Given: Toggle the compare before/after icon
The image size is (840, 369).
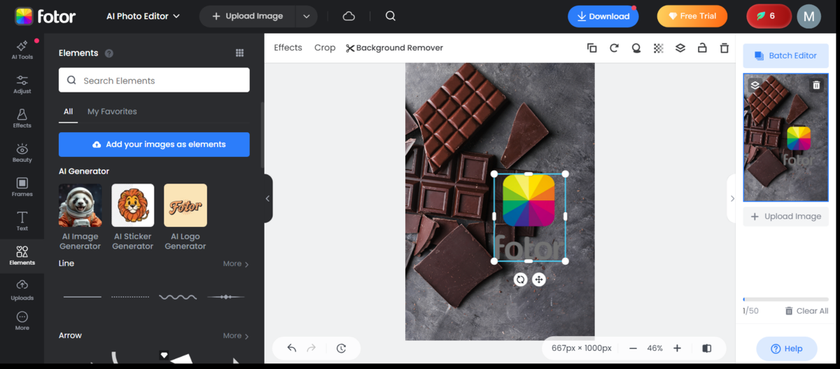Looking at the screenshot, I should 707,348.
